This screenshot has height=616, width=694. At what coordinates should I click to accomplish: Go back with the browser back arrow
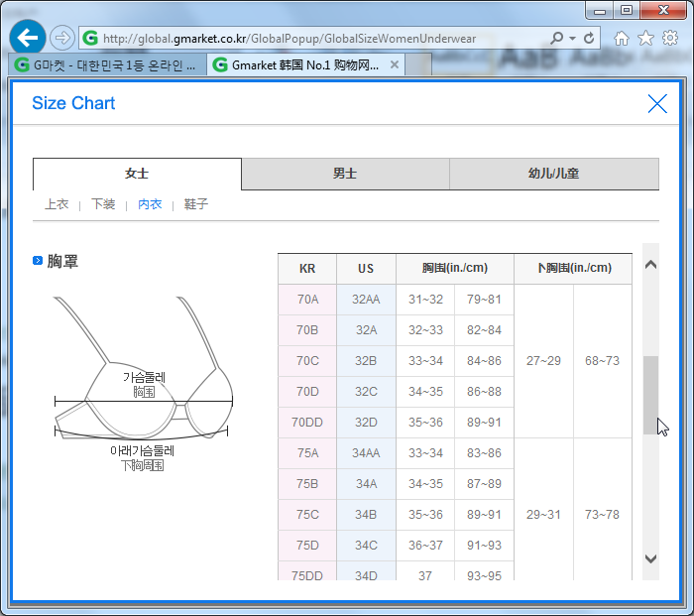[x=28, y=38]
